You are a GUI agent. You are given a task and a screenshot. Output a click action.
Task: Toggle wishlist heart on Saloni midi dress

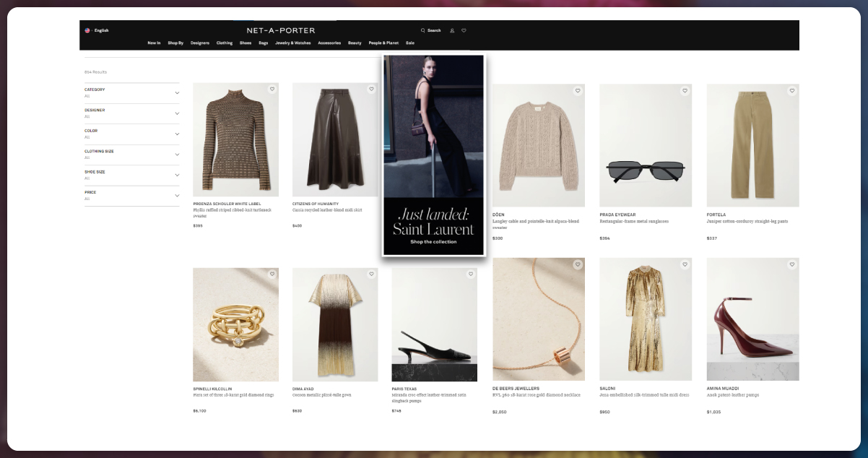tap(685, 265)
